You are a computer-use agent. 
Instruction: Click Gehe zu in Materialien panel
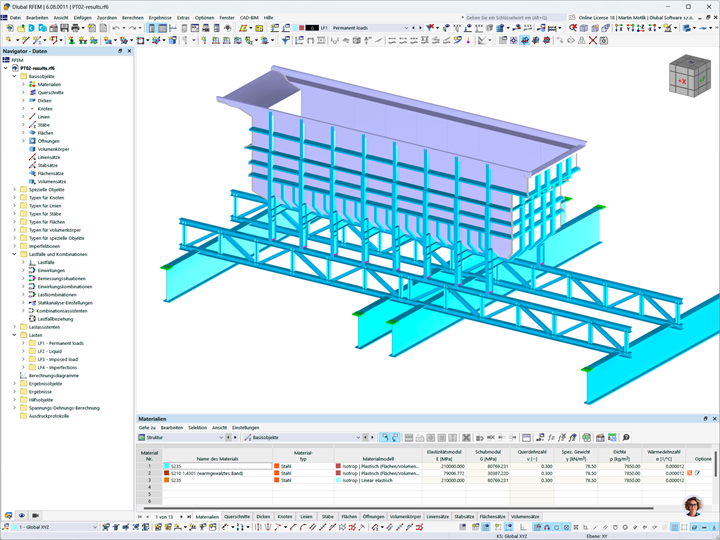(x=147, y=428)
